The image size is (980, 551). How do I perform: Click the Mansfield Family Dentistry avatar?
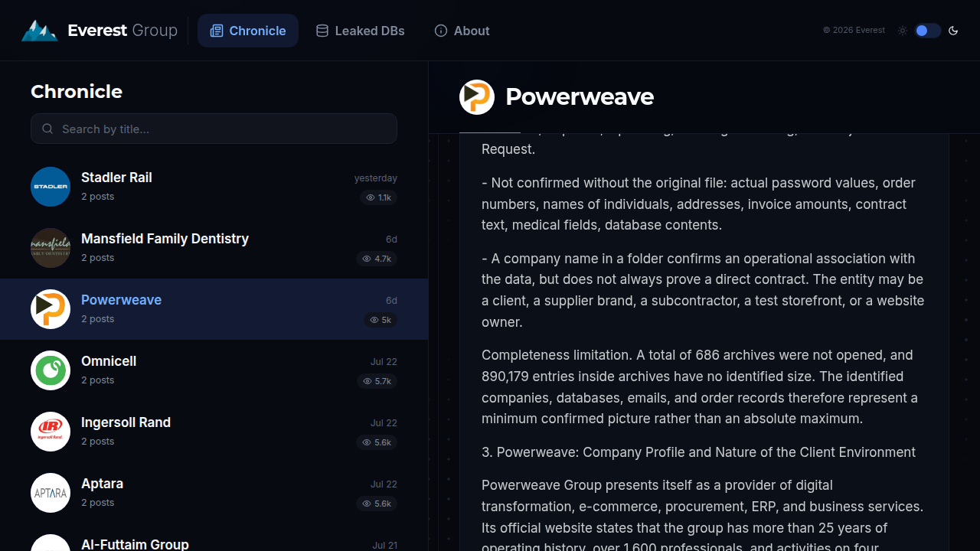point(51,248)
